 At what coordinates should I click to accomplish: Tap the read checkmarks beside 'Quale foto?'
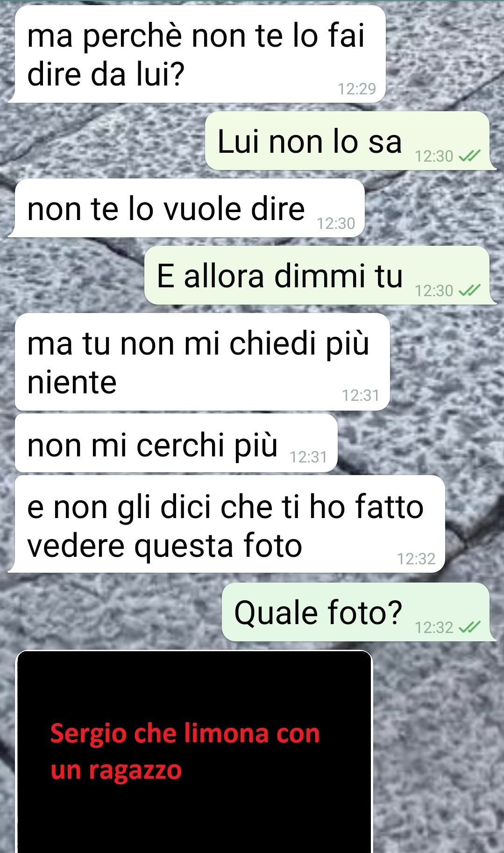[x=469, y=627]
